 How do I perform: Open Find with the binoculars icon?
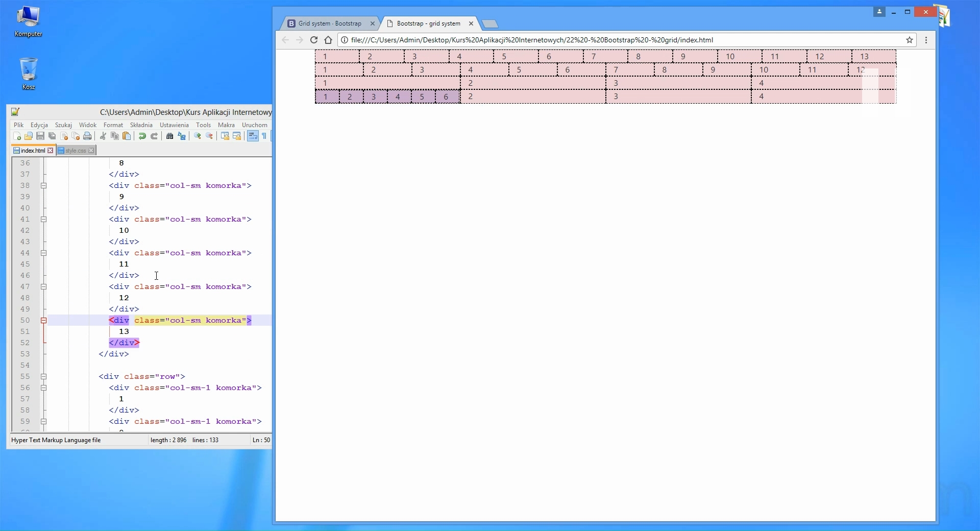pos(170,136)
